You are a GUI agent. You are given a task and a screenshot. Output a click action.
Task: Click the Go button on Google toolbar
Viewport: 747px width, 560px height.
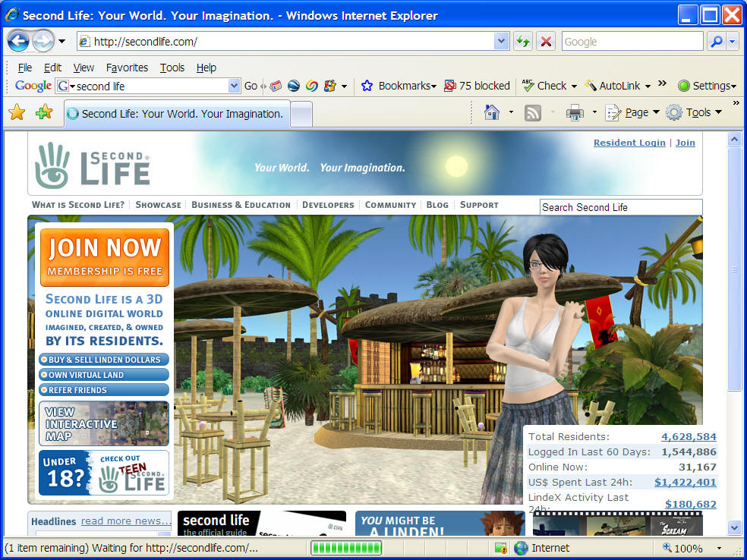[251, 86]
